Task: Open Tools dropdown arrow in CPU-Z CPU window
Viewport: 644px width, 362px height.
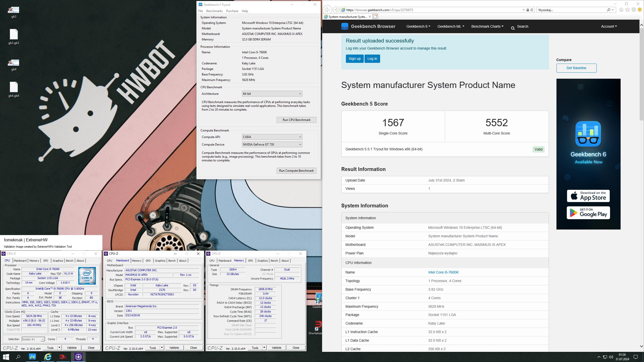Action: (59, 348)
